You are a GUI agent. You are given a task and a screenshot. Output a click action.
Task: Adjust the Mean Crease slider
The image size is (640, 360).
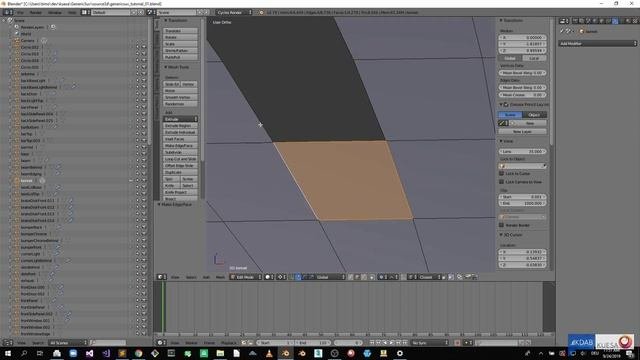click(x=522, y=95)
